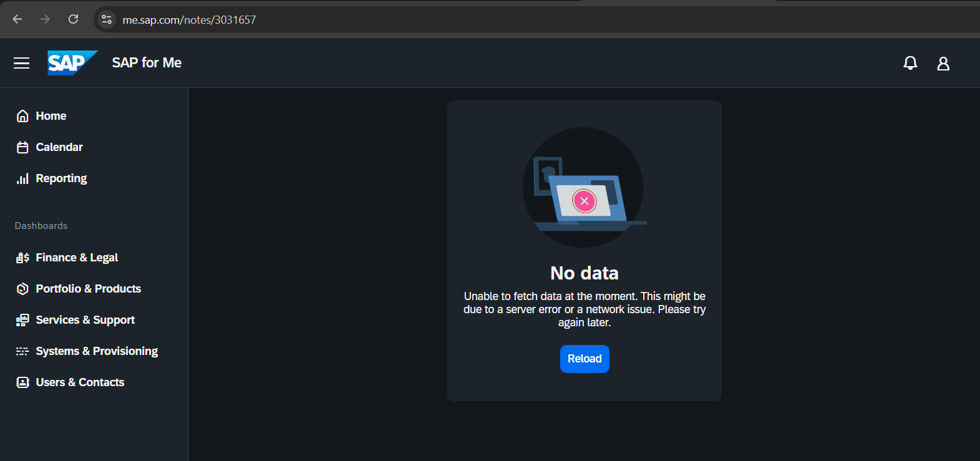
Task: Click the browser back arrow
Action: point(17,19)
